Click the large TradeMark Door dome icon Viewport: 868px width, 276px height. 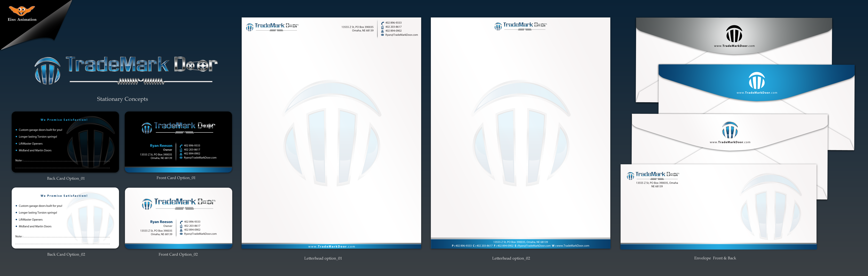tap(48, 71)
